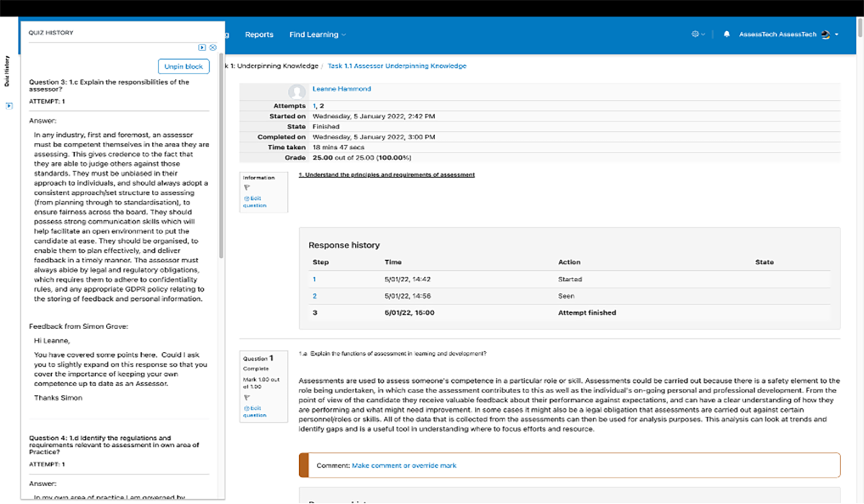Image resolution: width=864 pixels, height=504 pixels.
Task: Click the Unpin block button
Action: (184, 66)
